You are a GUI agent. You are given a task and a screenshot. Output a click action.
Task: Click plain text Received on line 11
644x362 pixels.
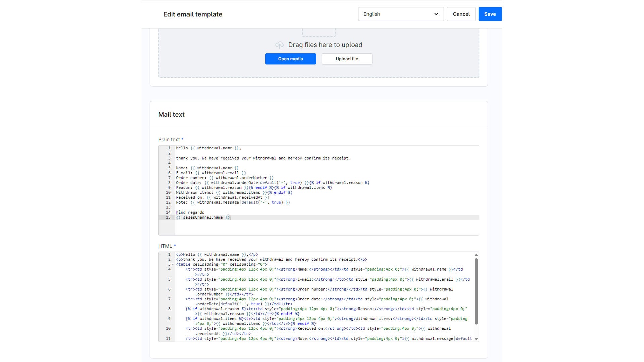pyautogui.click(x=223, y=197)
